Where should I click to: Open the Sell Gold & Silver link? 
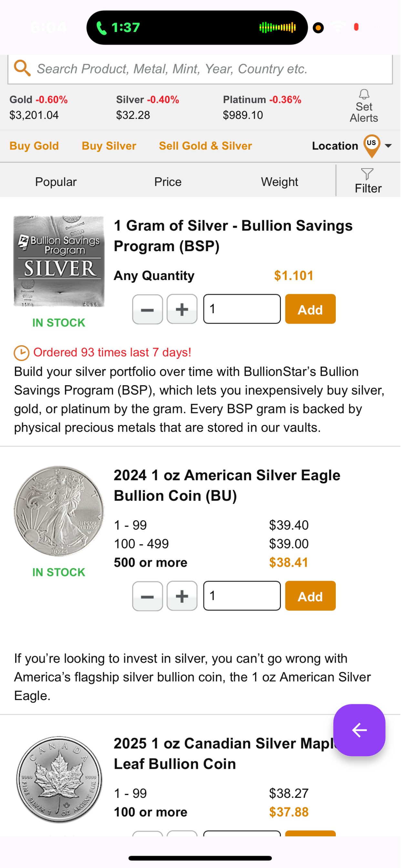pyautogui.click(x=206, y=146)
